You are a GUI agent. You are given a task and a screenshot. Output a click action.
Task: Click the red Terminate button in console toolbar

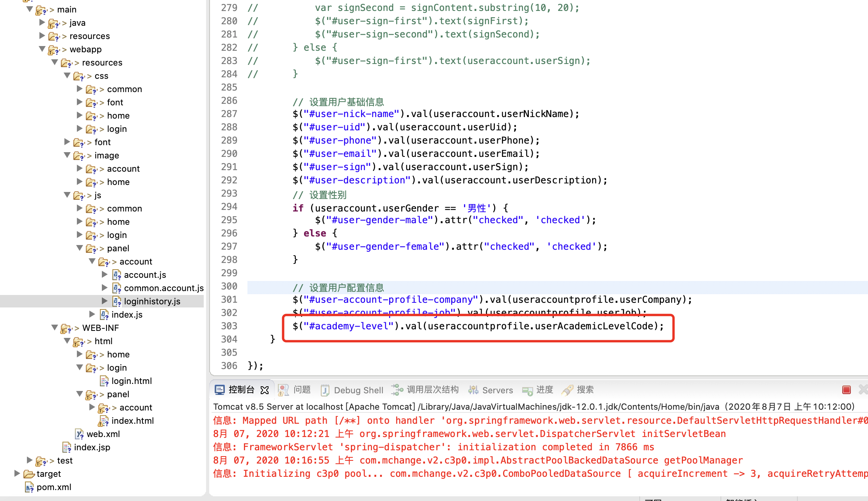[x=846, y=389]
